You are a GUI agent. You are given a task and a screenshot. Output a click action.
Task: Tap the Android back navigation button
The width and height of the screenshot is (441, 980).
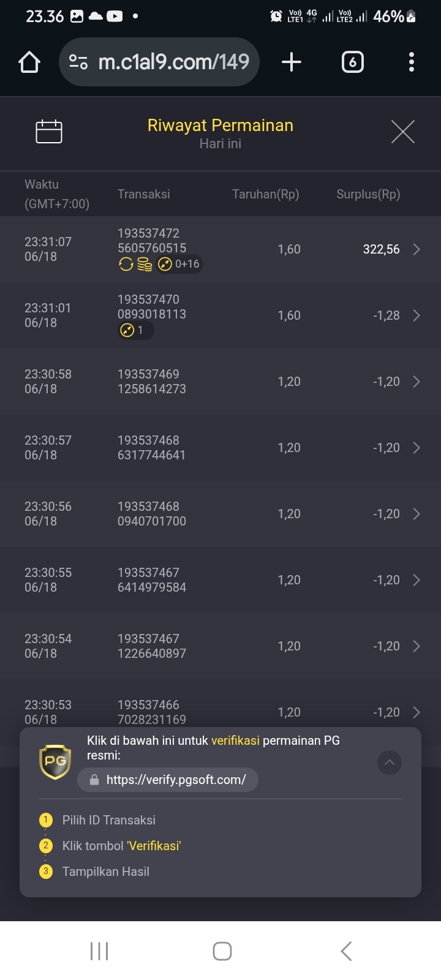coord(346,951)
